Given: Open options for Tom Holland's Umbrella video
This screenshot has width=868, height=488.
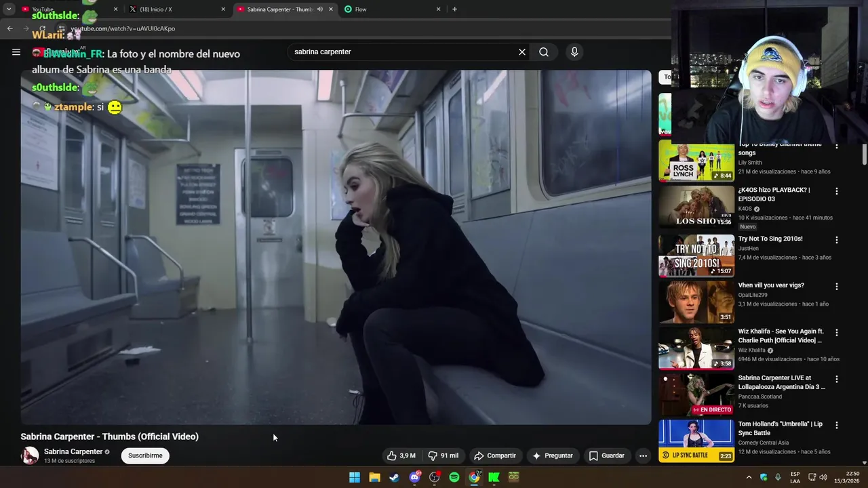Looking at the screenshot, I should (x=837, y=425).
